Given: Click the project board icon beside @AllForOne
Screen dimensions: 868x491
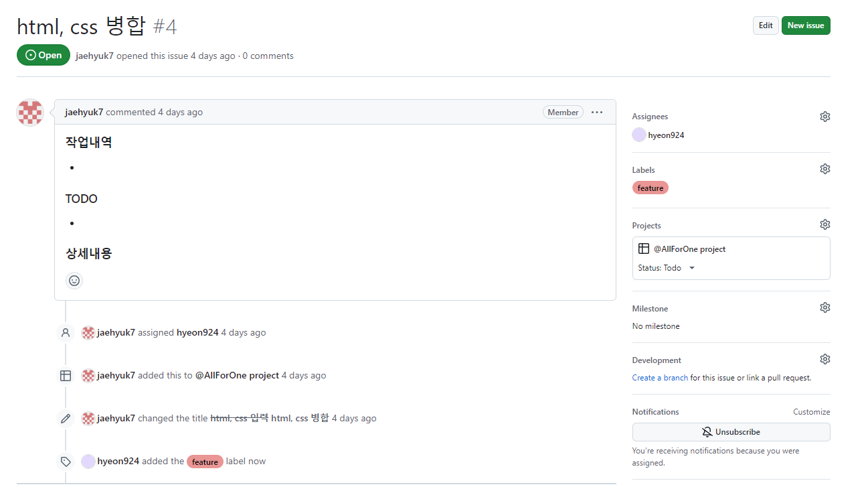Looking at the screenshot, I should point(643,248).
